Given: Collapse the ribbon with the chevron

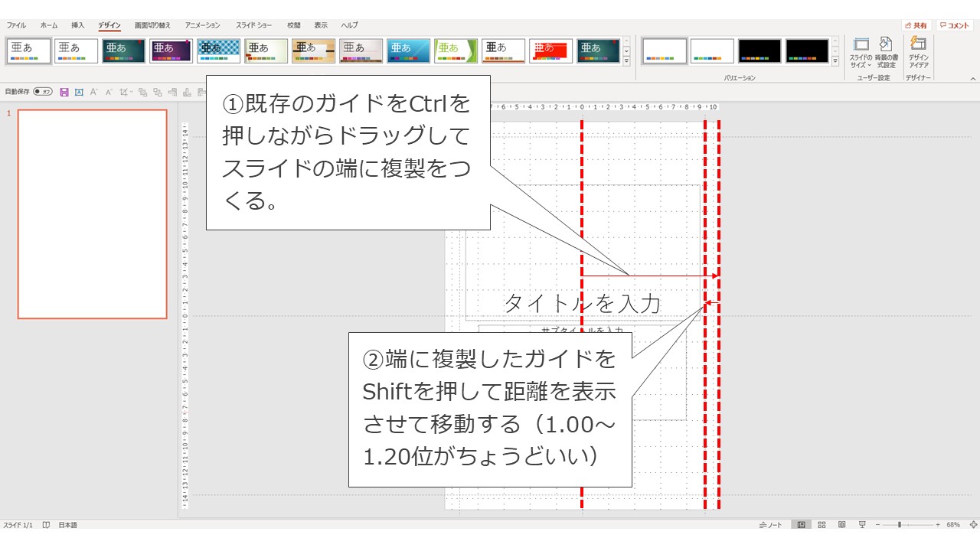Looking at the screenshot, I should tap(973, 79).
